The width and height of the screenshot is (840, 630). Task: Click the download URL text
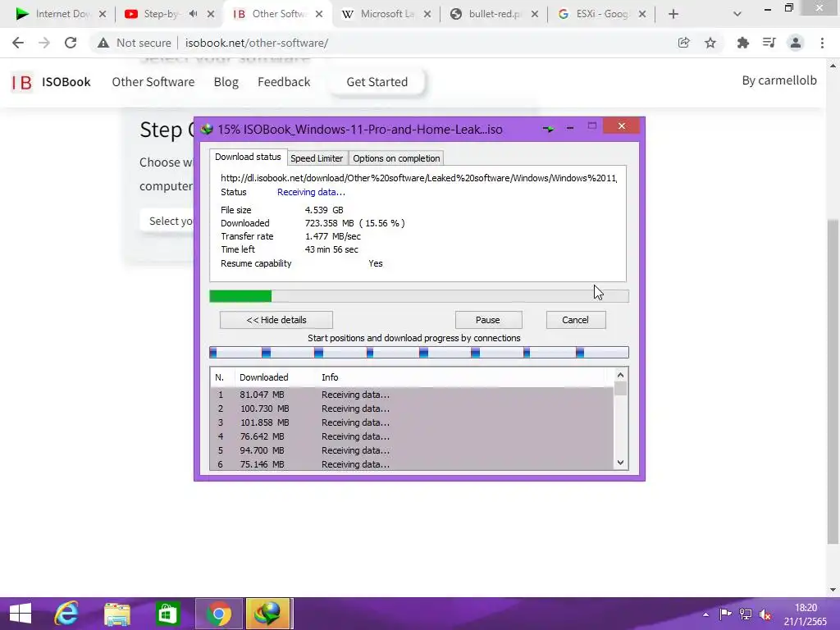[418, 178]
